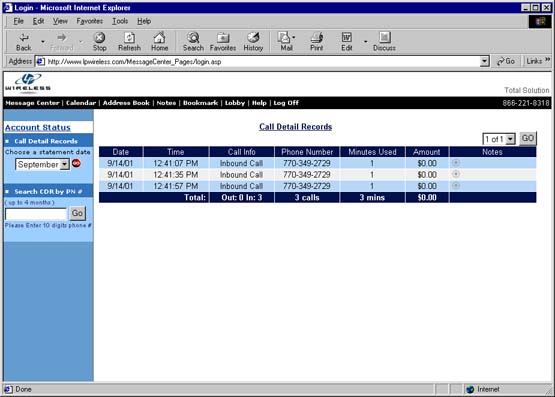Click the phone number search field

pos(36,214)
